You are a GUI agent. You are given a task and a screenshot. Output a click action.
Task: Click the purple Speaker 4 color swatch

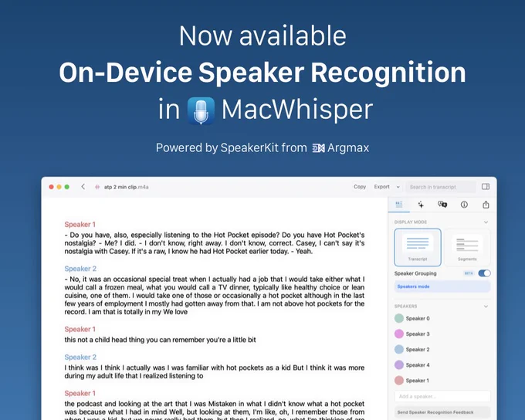click(x=399, y=364)
